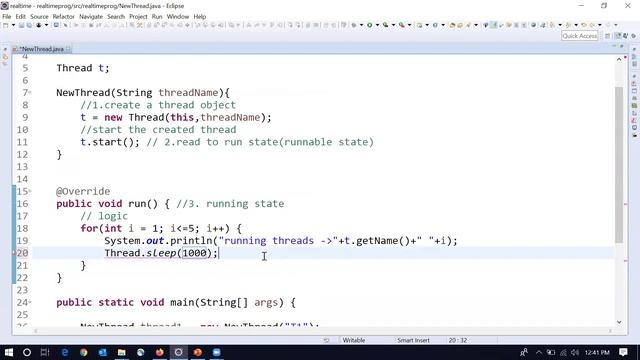Click the vertical scrollbar thumb

pyautogui.click(x=619, y=164)
